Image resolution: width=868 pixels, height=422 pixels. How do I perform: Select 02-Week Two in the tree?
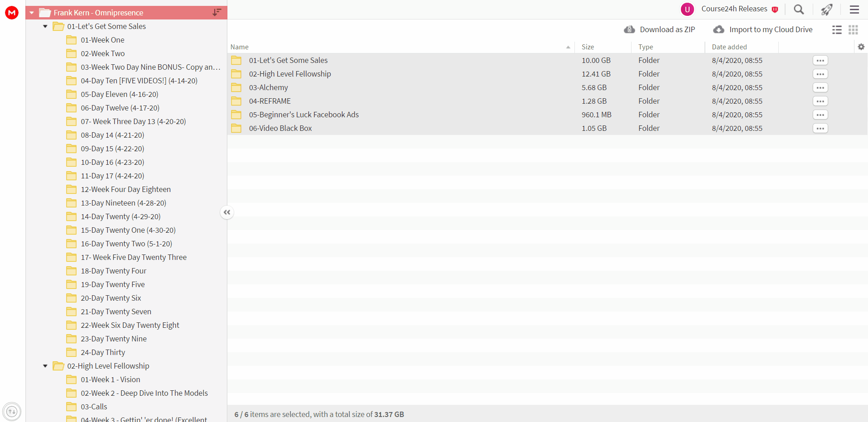(x=103, y=53)
